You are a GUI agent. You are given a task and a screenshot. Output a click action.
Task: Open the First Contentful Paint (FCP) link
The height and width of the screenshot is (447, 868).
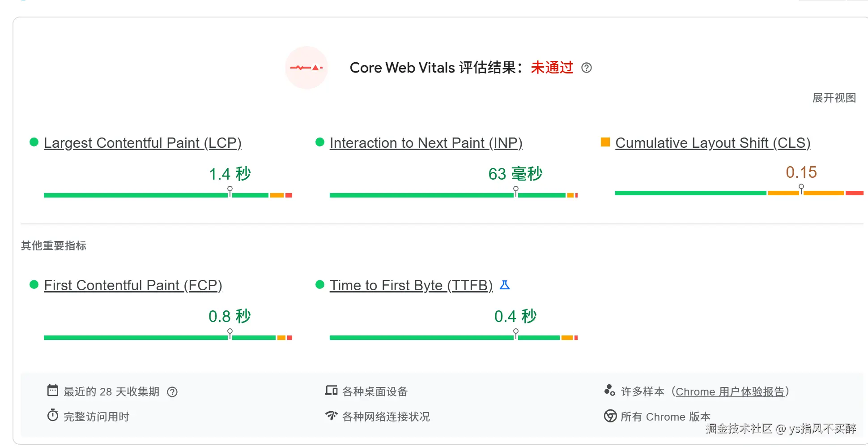click(x=133, y=285)
